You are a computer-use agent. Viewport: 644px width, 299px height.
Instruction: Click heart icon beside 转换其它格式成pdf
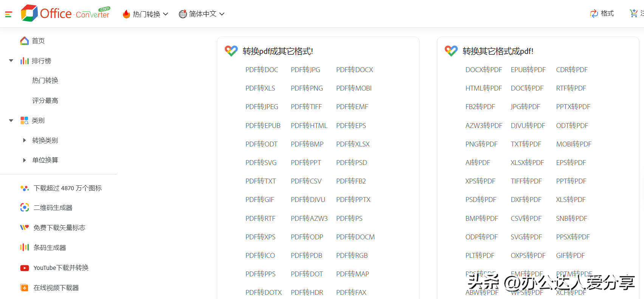coord(451,51)
